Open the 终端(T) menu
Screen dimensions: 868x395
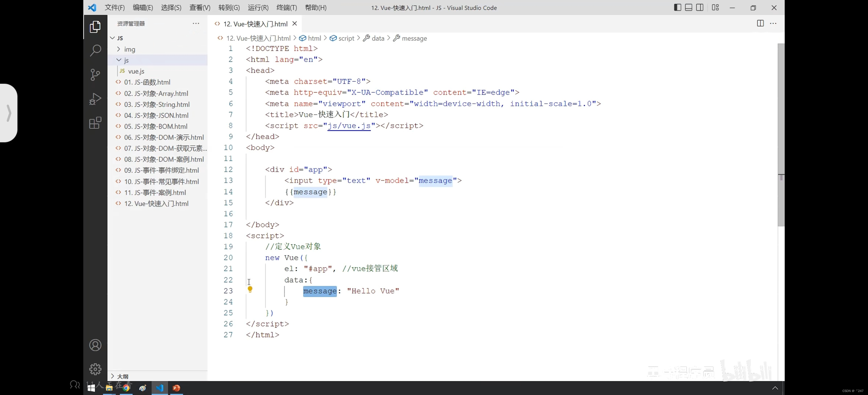(287, 7)
